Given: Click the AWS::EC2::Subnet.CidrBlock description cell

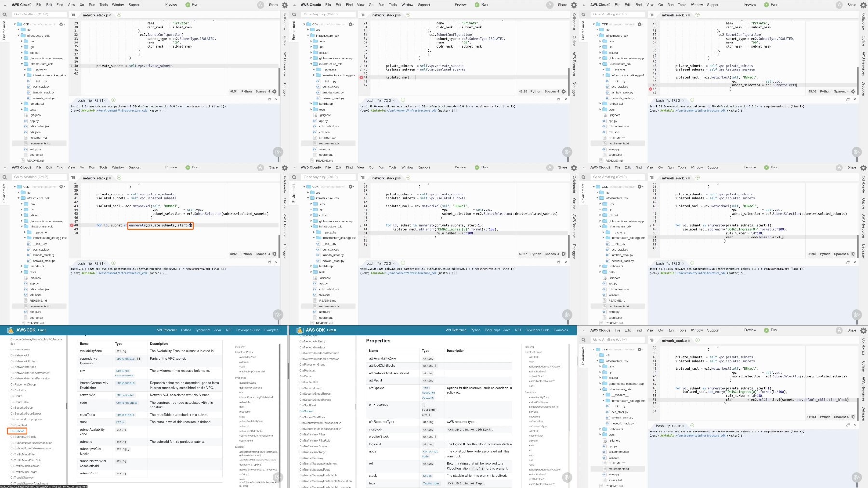Looking at the screenshot, I should pyautogui.click(x=470, y=430).
